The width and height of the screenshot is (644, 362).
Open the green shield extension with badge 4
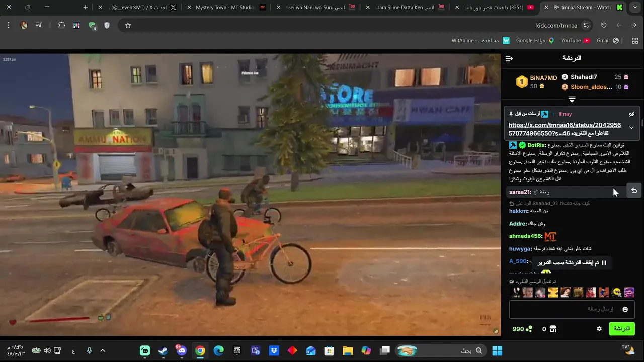[92, 26]
